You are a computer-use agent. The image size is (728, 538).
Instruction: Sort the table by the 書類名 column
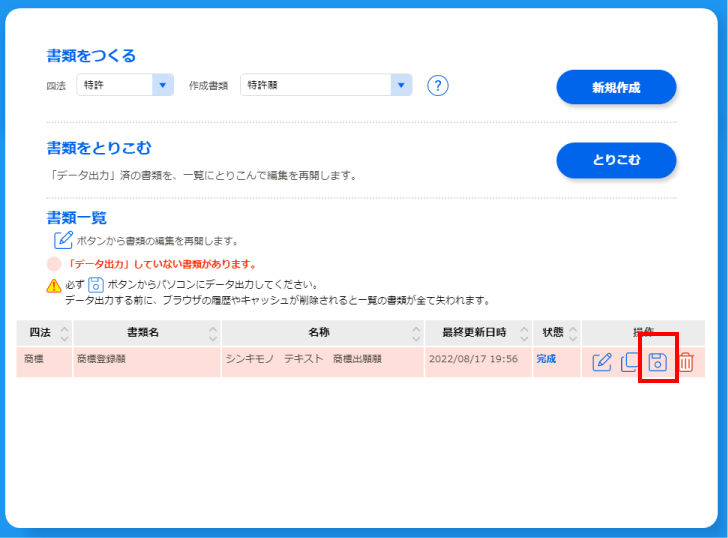213,333
